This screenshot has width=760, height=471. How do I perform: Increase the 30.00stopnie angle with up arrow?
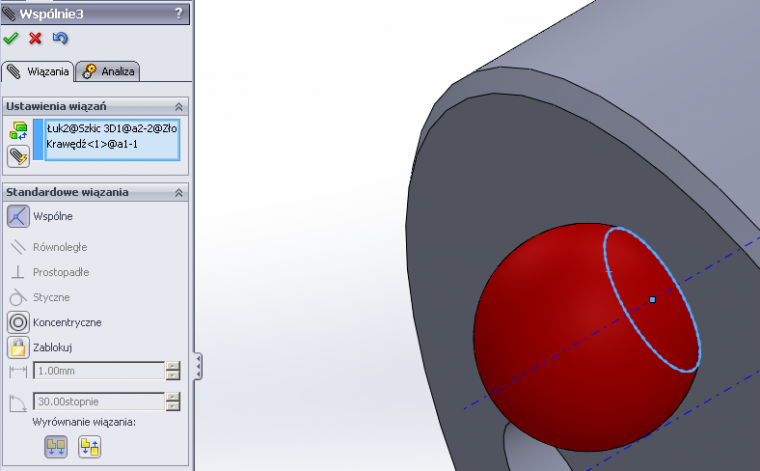(173, 397)
